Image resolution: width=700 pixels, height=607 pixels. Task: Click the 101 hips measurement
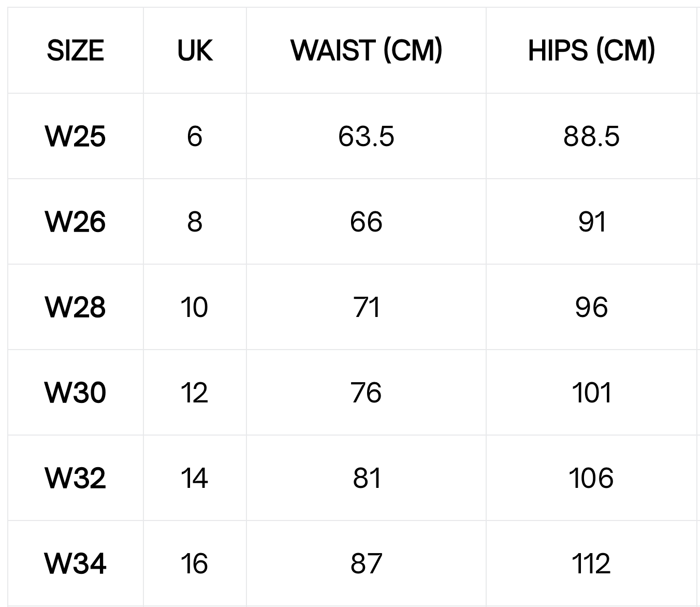[591, 393]
